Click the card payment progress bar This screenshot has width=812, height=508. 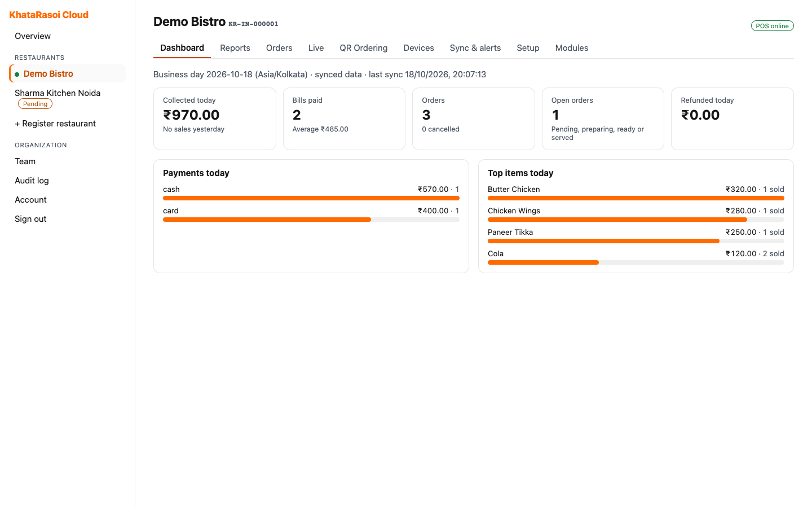(311, 220)
